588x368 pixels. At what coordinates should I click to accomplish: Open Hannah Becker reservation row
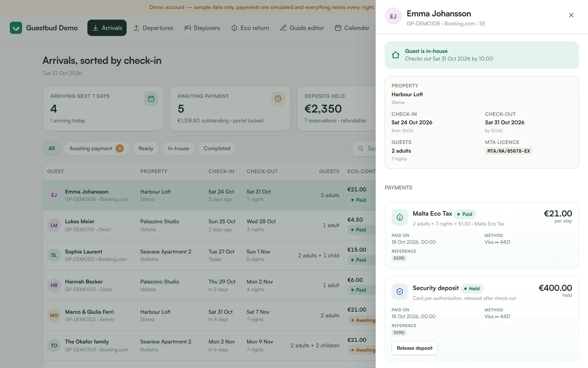pyautogui.click(x=209, y=285)
